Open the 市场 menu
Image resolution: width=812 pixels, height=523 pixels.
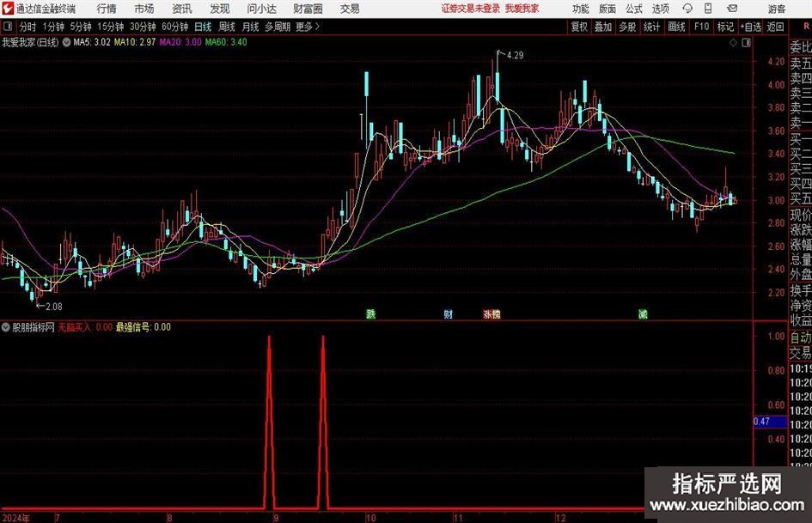pyautogui.click(x=144, y=9)
